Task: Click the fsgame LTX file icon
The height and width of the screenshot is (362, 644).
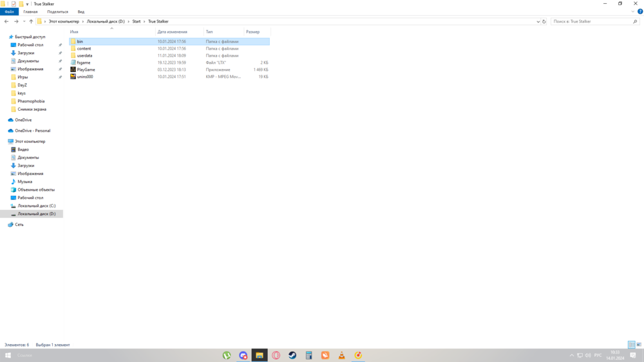Action: (73, 62)
